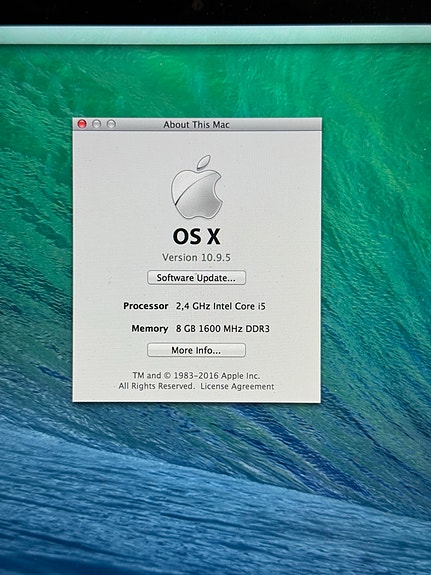This screenshot has width=431, height=575.
Task: Click the 2,4 GHz Intel Core i5 text
Action: click(x=220, y=306)
